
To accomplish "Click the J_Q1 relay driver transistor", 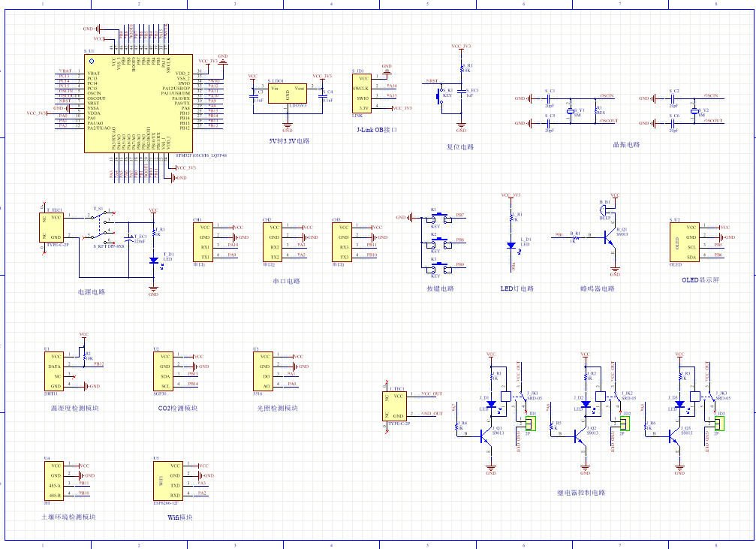I will pyautogui.click(x=488, y=436).
